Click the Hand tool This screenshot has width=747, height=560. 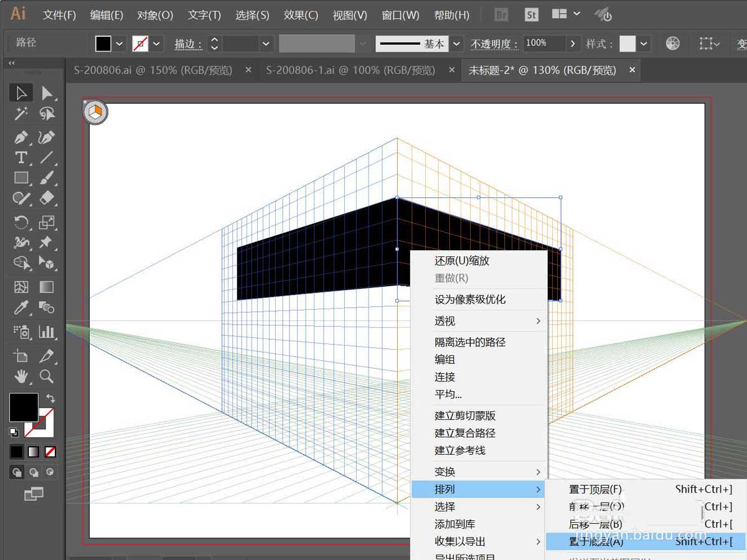click(21, 376)
